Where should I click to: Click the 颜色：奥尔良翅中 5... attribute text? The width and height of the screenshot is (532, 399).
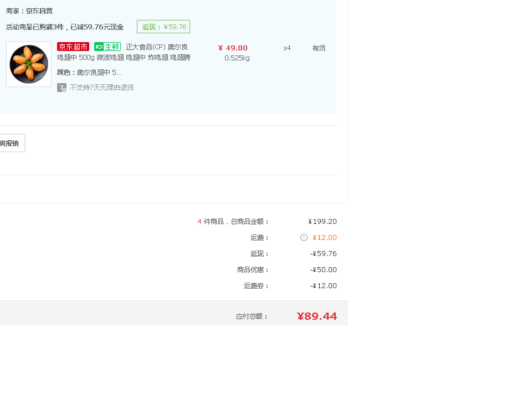[89, 72]
